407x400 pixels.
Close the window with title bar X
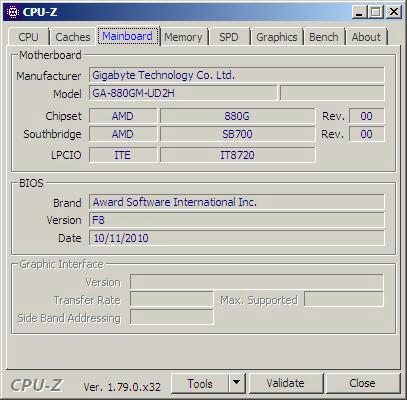pos(394,12)
